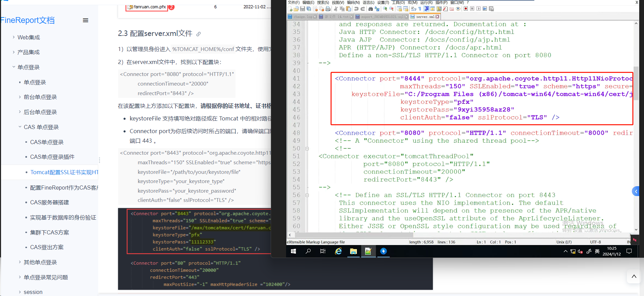The width and height of the screenshot is (644, 296).
Task: Close the server.xml tab
Action: tap(437, 16)
